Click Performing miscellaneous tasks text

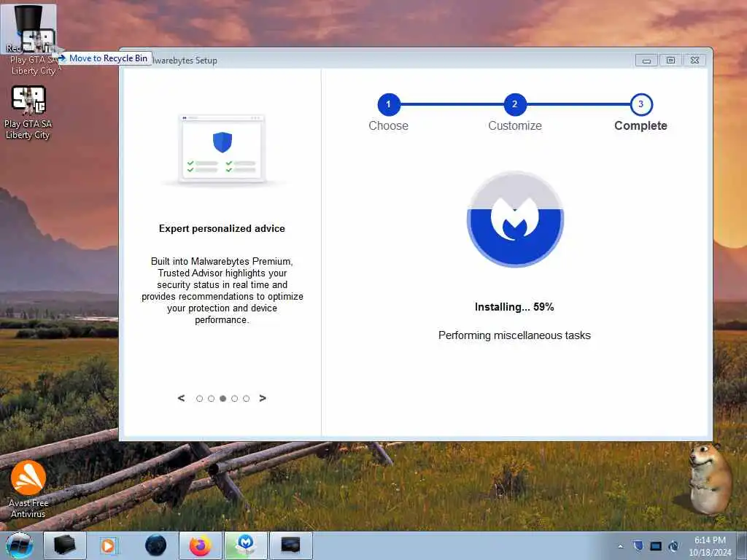(x=514, y=335)
